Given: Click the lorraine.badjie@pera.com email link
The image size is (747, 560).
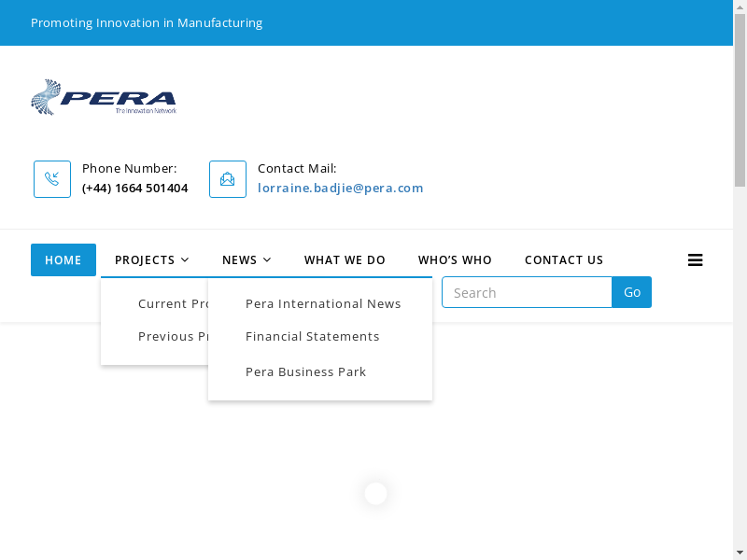Looking at the screenshot, I should [340, 188].
